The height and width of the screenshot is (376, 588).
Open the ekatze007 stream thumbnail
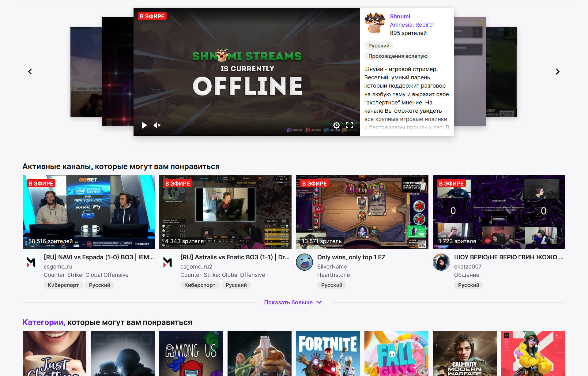click(499, 212)
